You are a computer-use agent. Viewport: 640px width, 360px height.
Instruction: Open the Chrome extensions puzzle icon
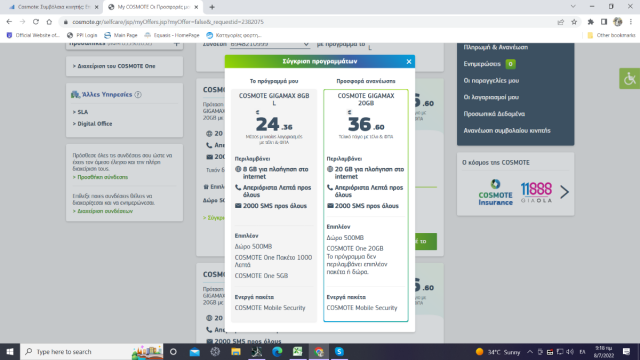click(x=590, y=22)
